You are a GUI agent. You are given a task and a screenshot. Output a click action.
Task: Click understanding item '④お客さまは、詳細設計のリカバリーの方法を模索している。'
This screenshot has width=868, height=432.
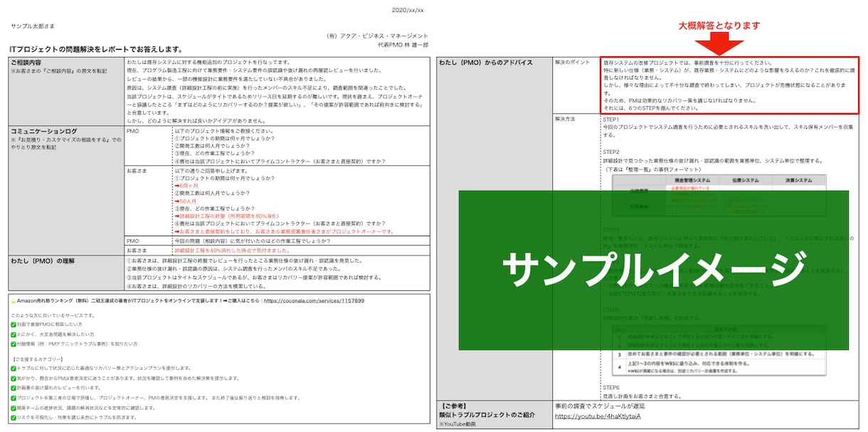tap(199, 286)
